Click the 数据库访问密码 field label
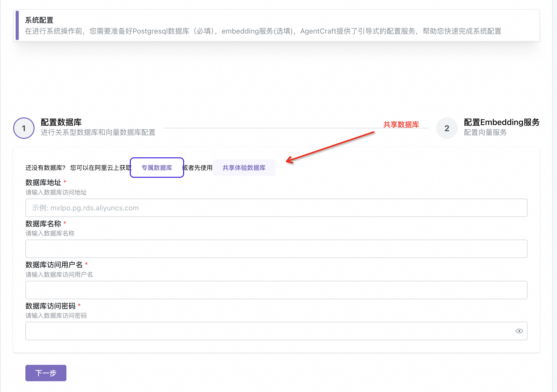This screenshot has width=557, height=392. click(50, 306)
